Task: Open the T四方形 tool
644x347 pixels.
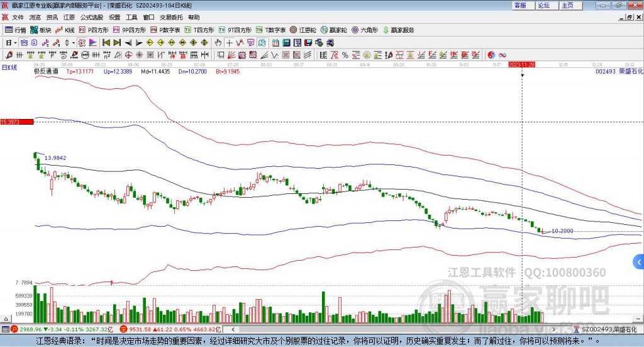Action: (199, 30)
